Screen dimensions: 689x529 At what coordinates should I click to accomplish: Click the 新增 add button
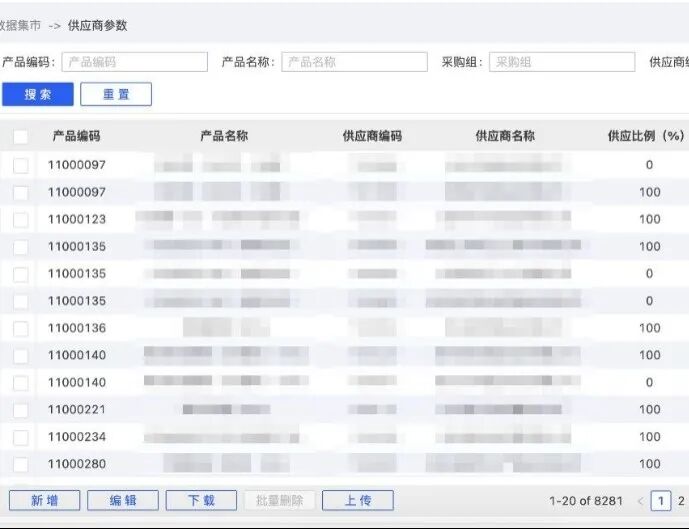[x=44, y=501]
